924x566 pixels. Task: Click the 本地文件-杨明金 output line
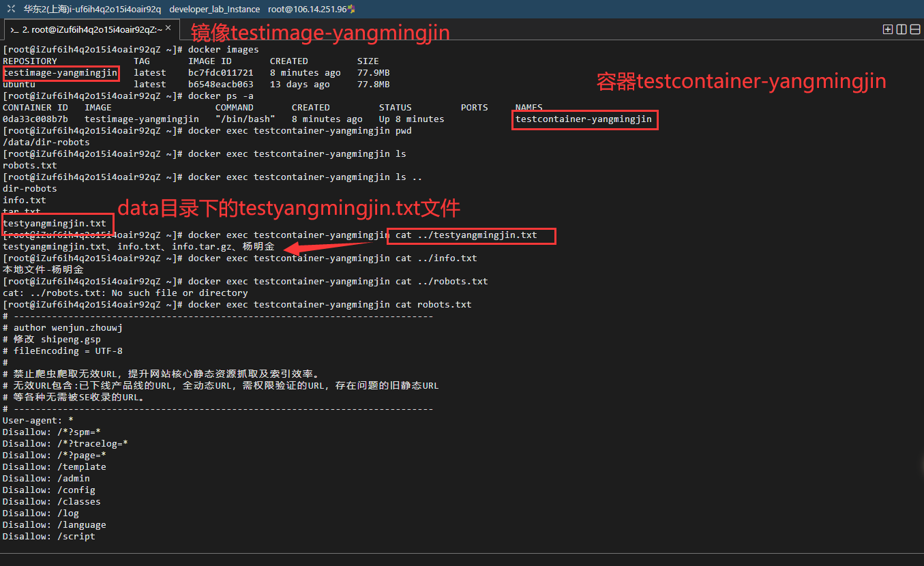click(44, 270)
